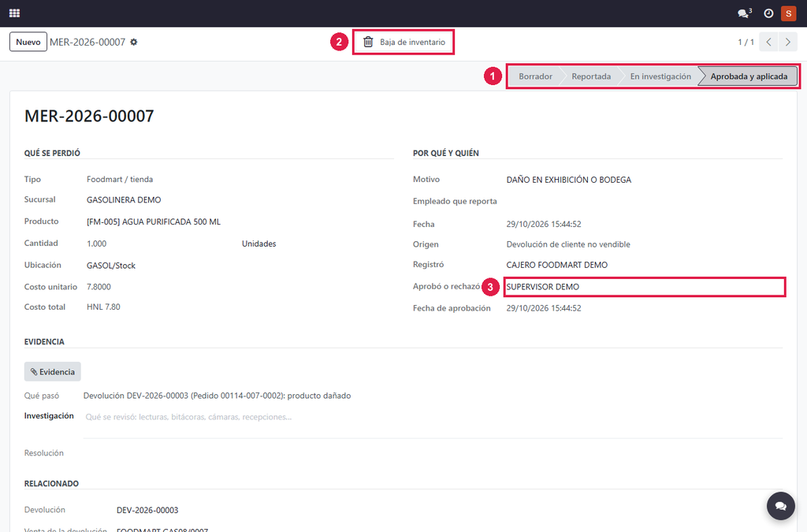Click the Origen value Devolución de cliente no vendible
This screenshot has height=532, width=807.
pos(568,244)
